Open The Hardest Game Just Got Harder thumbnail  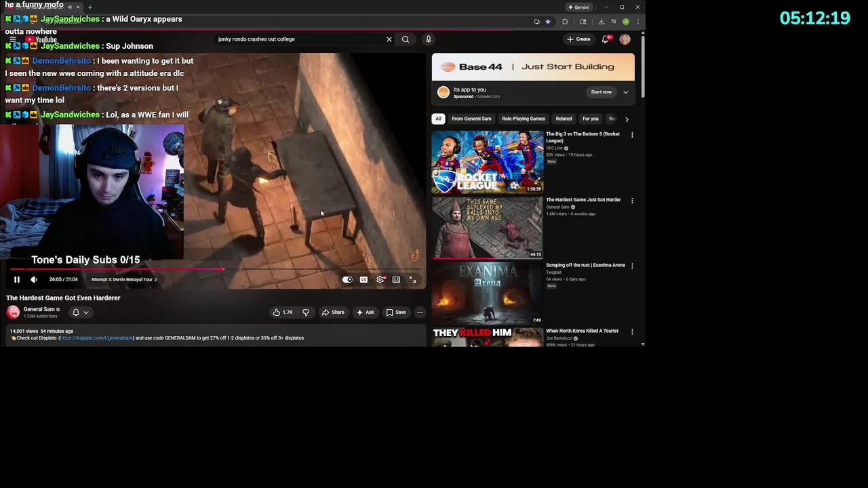coord(488,228)
